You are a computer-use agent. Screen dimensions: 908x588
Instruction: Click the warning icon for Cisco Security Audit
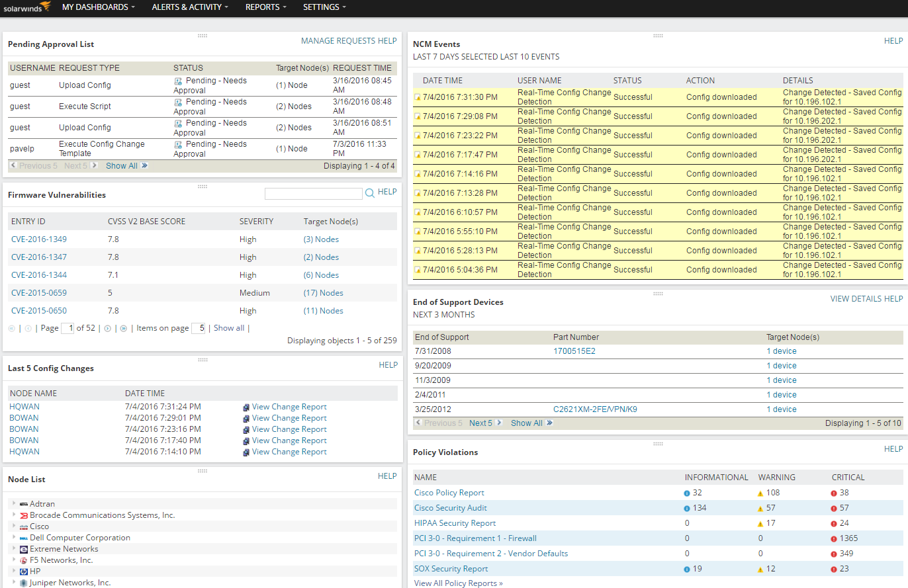760,508
